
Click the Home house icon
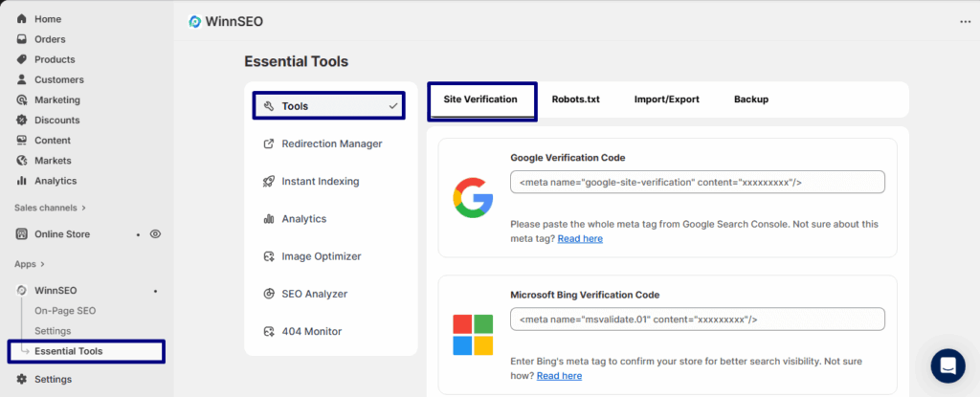click(22, 19)
